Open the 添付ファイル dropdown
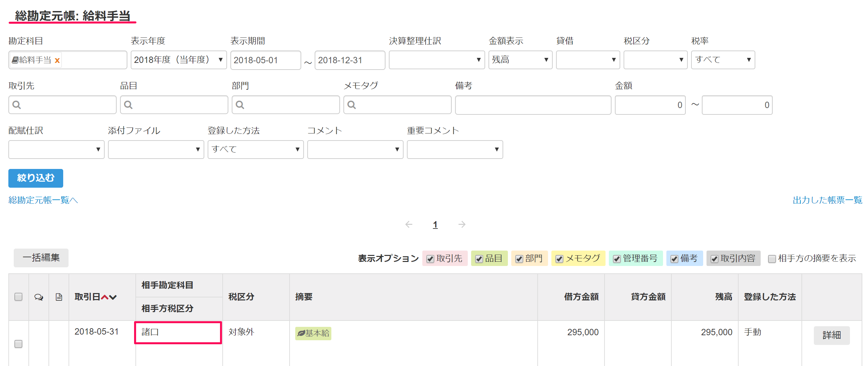The image size is (868, 366). click(x=156, y=150)
